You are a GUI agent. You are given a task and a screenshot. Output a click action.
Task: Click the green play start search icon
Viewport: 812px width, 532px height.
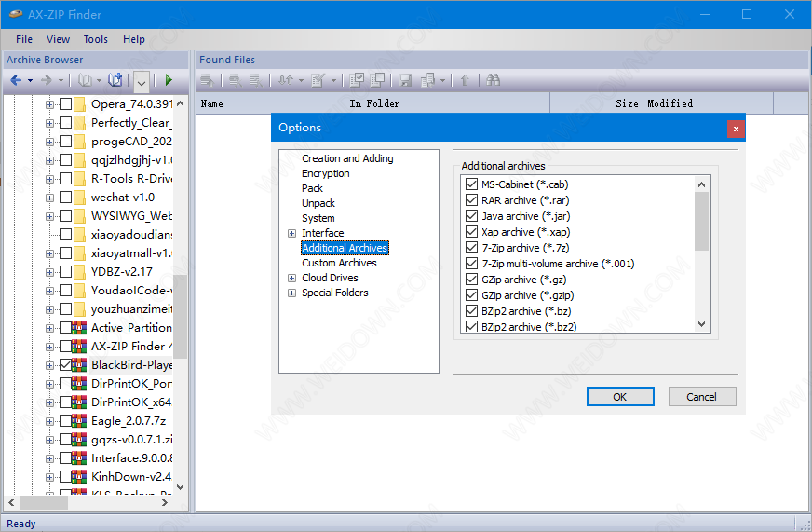pos(169,80)
